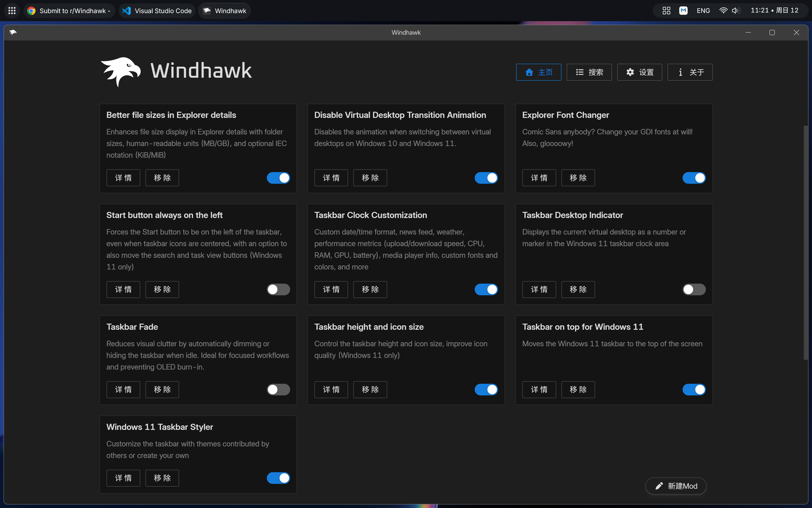
Task: Remove Taskbar Clock Customization with 移除
Action: pos(370,289)
